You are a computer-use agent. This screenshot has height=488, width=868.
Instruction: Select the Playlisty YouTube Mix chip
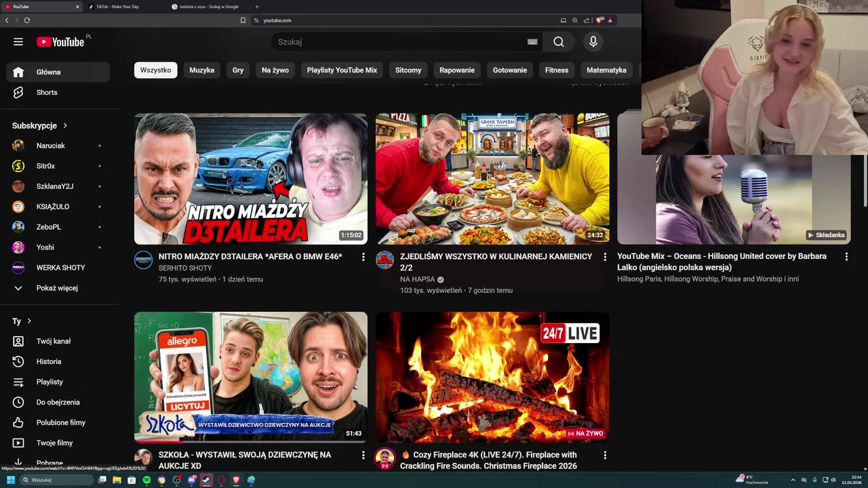pyautogui.click(x=342, y=70)
